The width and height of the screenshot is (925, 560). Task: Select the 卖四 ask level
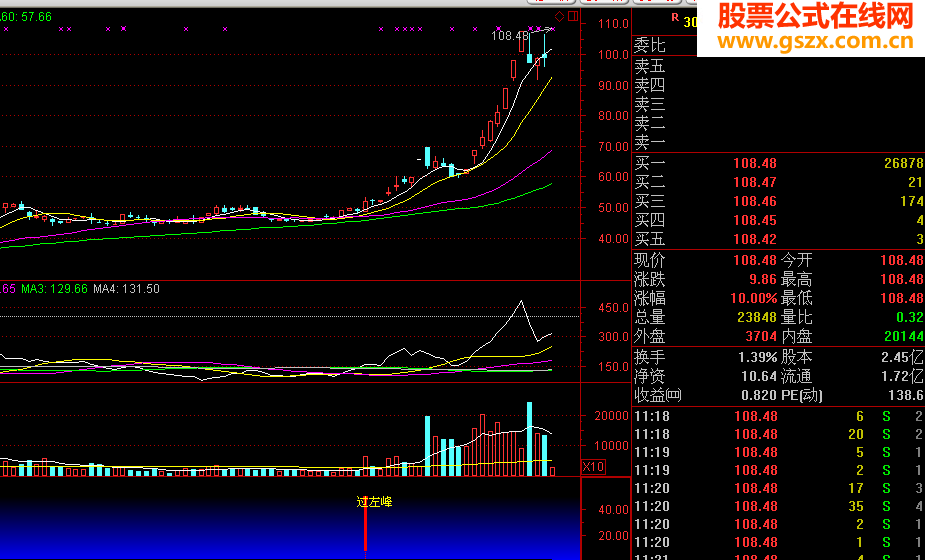coord(650,86)
